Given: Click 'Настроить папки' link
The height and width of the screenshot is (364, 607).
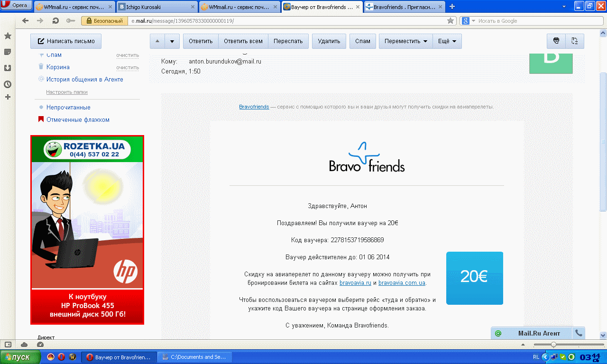Looking at the screenshot, I should 67,92.
